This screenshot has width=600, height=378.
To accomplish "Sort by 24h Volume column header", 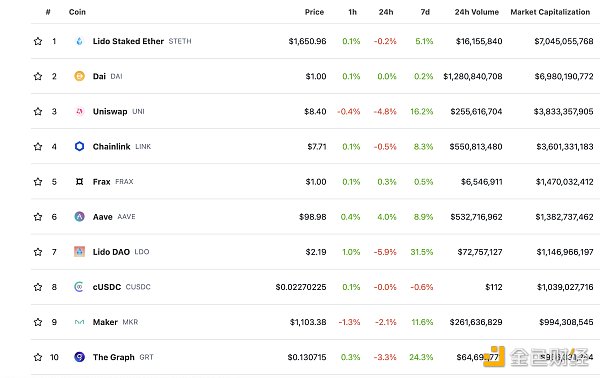I will point(476,12).
